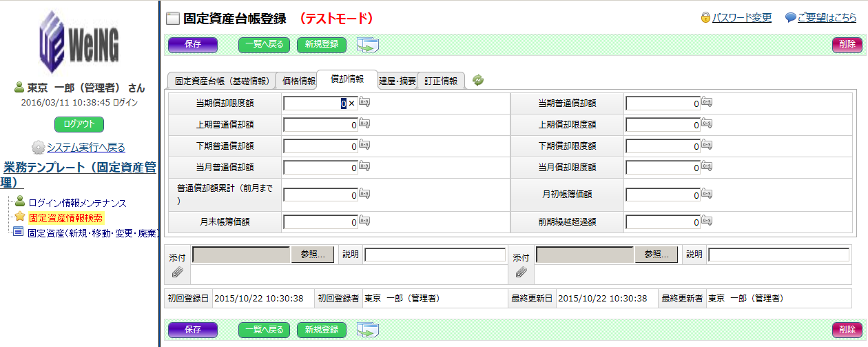
Task: Click the refresh icon beside 訂正情報 tab
Action: tap(478, 80)
